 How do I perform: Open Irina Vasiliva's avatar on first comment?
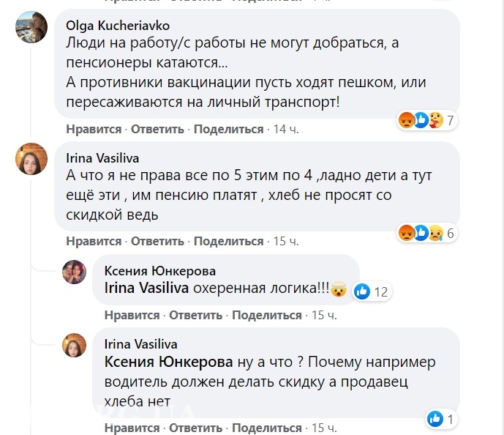[31, 159]
